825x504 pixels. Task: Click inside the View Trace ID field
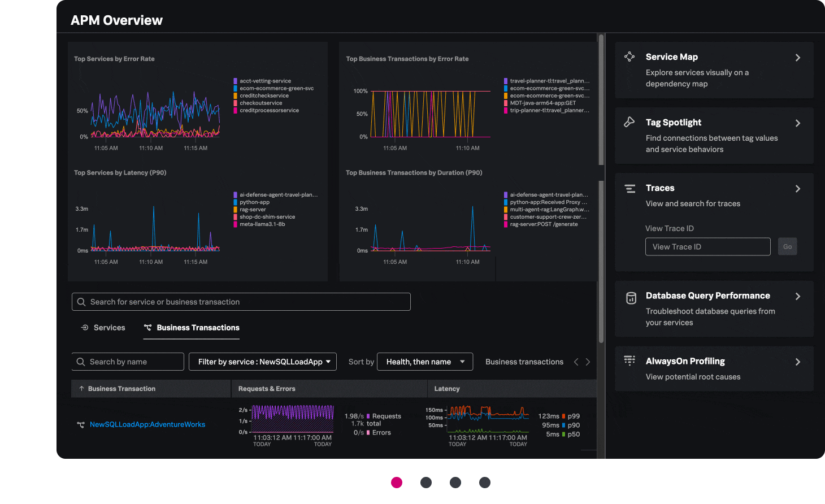click(x=707, y=246)
